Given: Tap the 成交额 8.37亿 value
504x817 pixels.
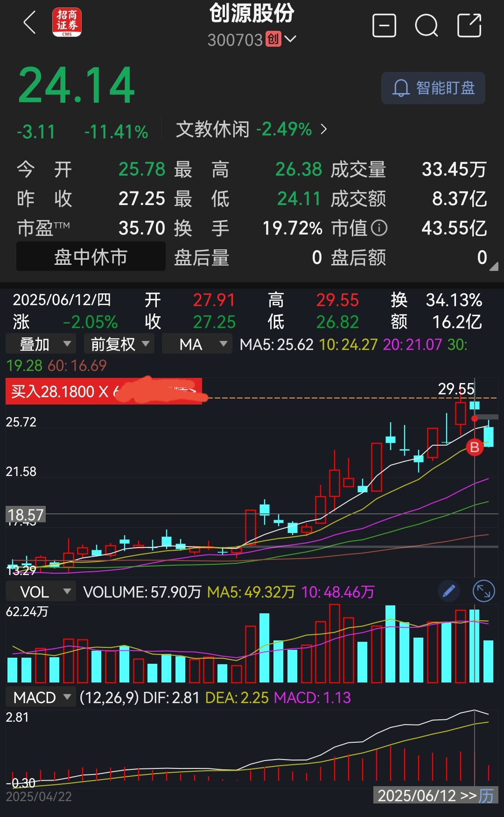Looking at the screenshot, I should [x=460, y=199].
